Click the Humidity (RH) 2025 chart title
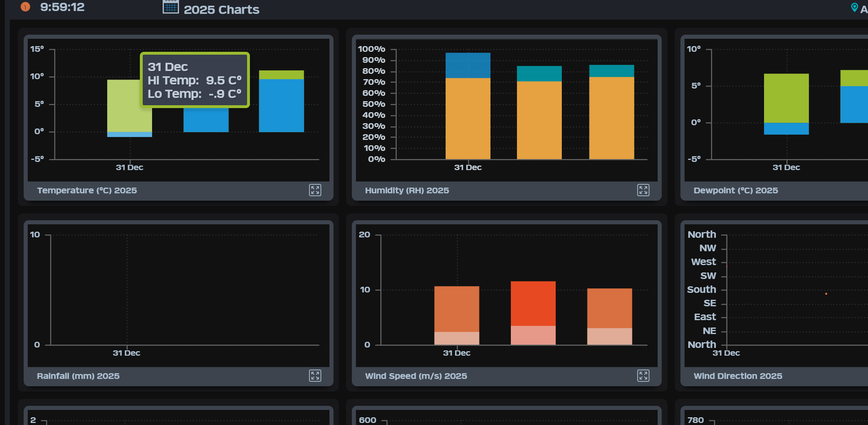The width and height of the screenshot is (868, 425). tap(407, 190)
